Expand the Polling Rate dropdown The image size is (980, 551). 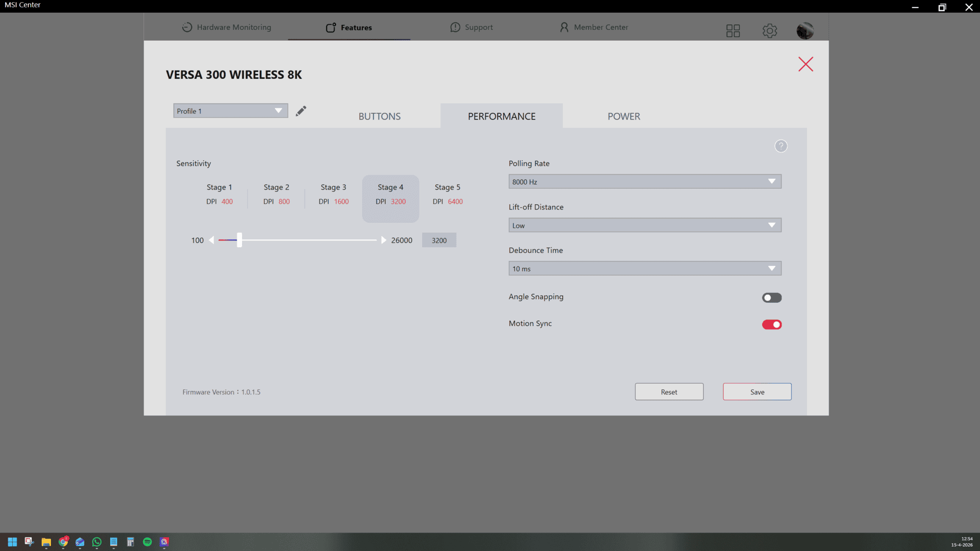(644, 182)
